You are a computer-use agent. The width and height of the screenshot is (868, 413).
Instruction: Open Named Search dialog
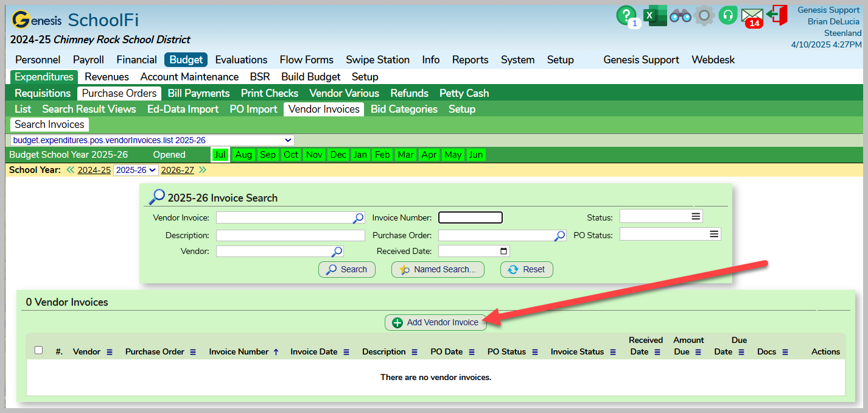(438, 269)
